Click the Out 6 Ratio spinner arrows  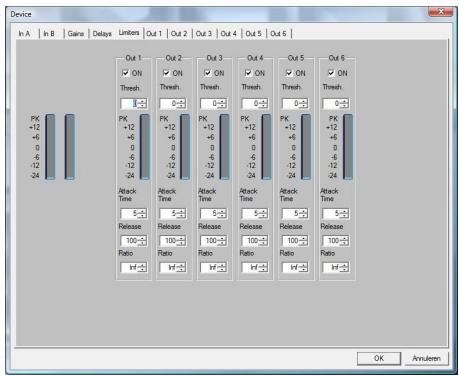pyautogui.click(x=344, y=267)
